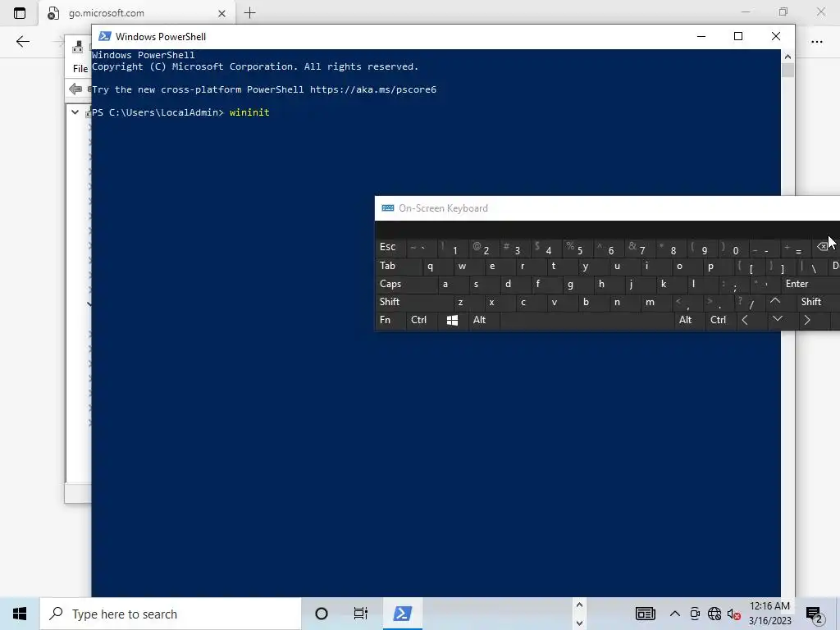The height and width of the screenshot is (630, 840).
Task: Toggle the left Alt key on the keyboard
Action: [x=483, y=321]
